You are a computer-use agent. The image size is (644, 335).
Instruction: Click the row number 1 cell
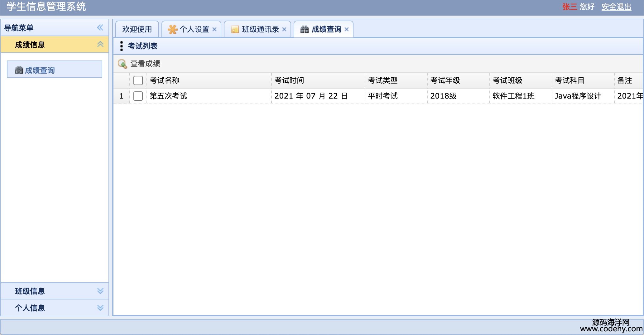click(121, 96)
